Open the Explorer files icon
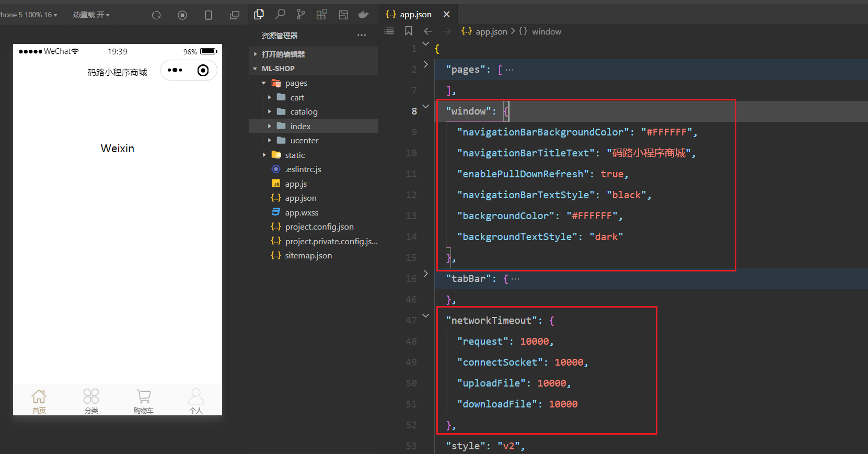This screenshot has height=454, width=868. tap(259, 14)
